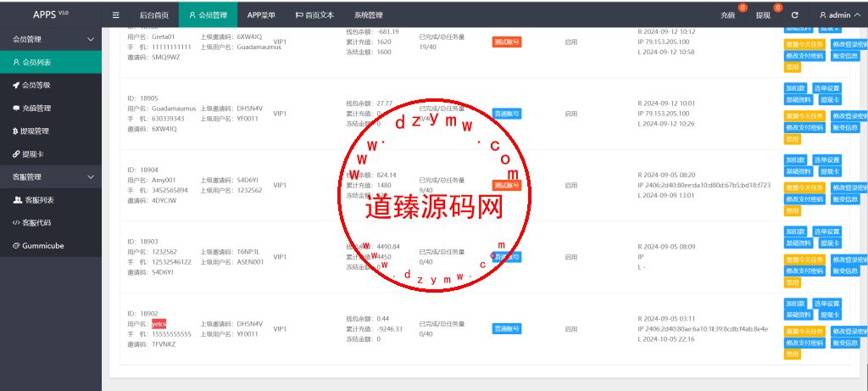Open 基础资料 for user Guadamaumus
This screenshot has height=391, width=868.
pos(799,100)
